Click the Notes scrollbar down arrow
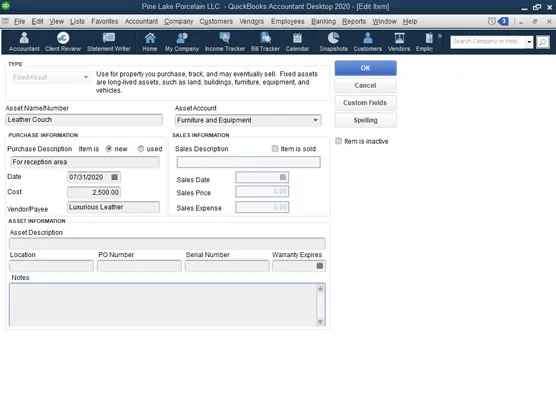The height and width of the screenshot is (416, 556). (x=320, y=322)
